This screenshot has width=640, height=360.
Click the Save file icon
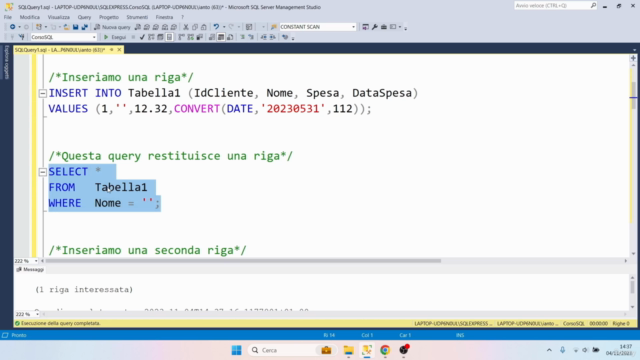tap(76, 27)
